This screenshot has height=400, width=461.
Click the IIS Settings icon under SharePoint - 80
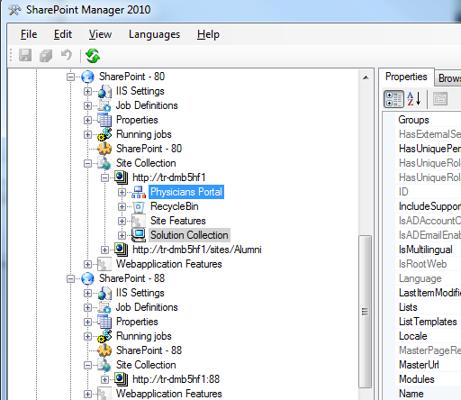click(105, 91)
